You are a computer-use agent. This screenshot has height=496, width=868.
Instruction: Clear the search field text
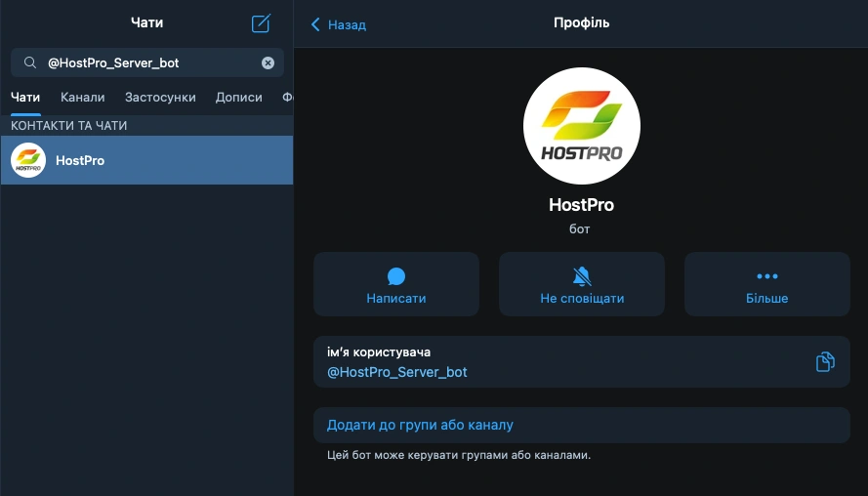tap(268, 63)
